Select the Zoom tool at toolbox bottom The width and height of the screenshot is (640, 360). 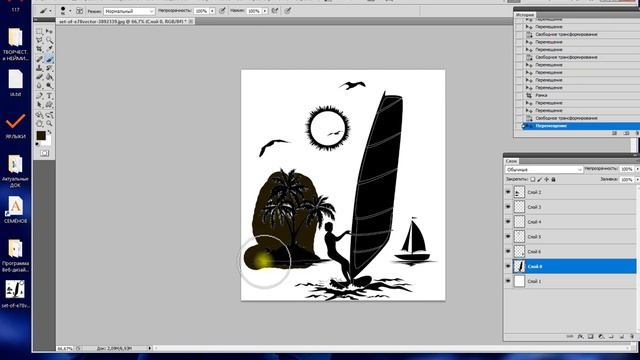[x=49, y=123]
